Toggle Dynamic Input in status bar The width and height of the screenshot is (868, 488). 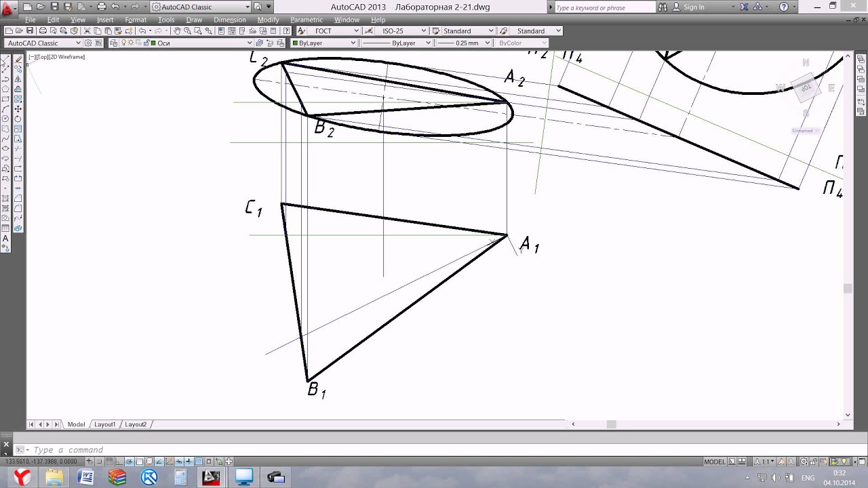[x=179, y=462]
